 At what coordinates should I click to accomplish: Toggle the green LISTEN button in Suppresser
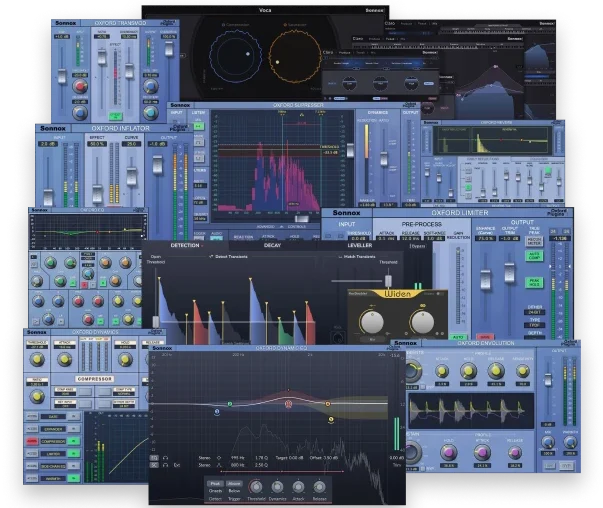(198, 126)
